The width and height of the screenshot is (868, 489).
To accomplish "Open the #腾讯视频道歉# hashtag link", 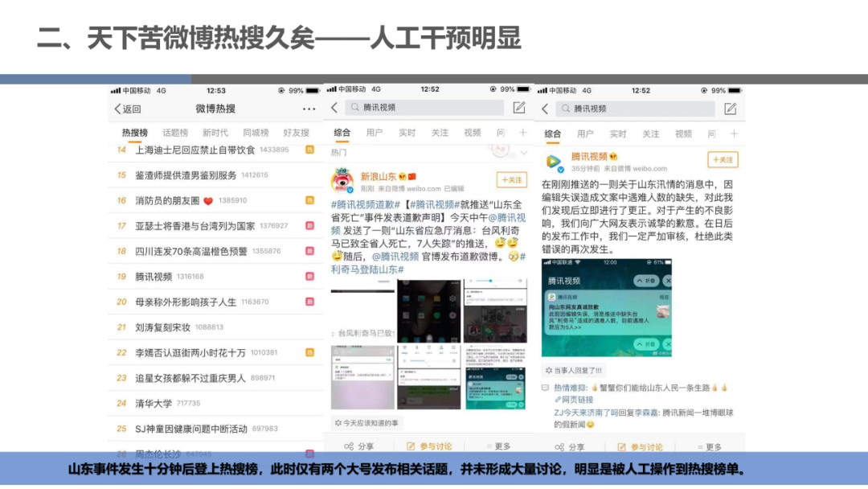I will 366,205.
